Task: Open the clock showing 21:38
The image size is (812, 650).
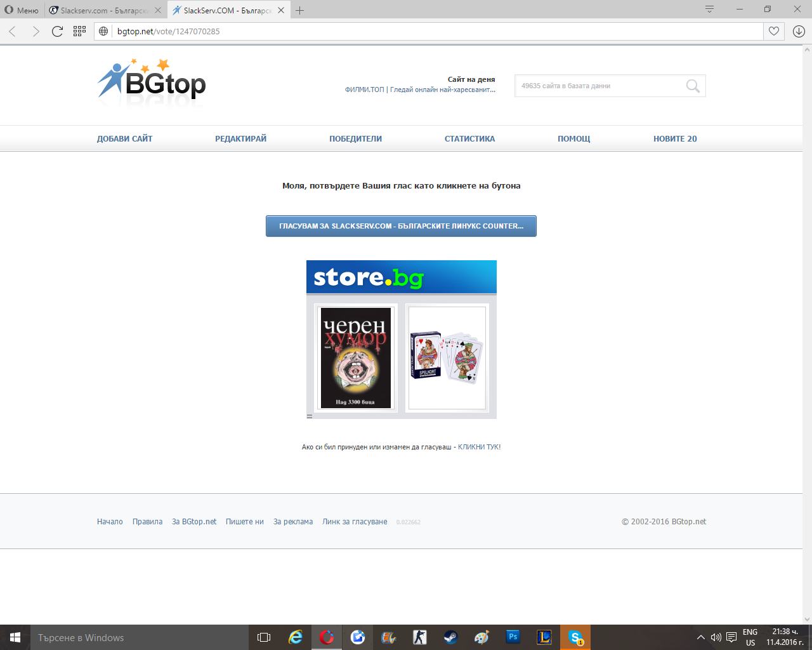Action: 785,637
